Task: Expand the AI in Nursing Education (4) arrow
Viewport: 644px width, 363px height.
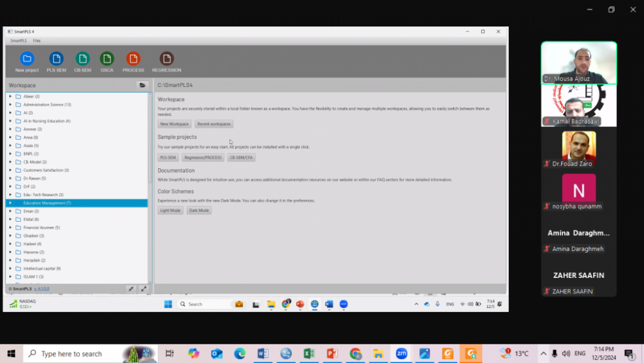Action: coord(10,121)
